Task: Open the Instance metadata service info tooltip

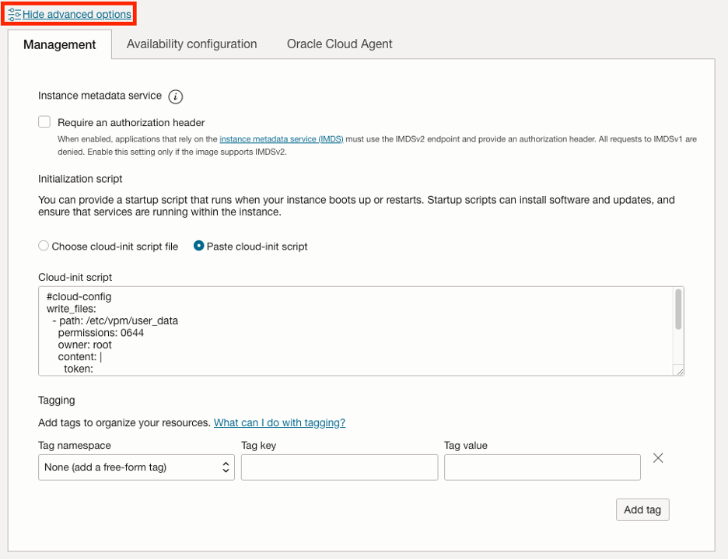Action: (176, 96)
